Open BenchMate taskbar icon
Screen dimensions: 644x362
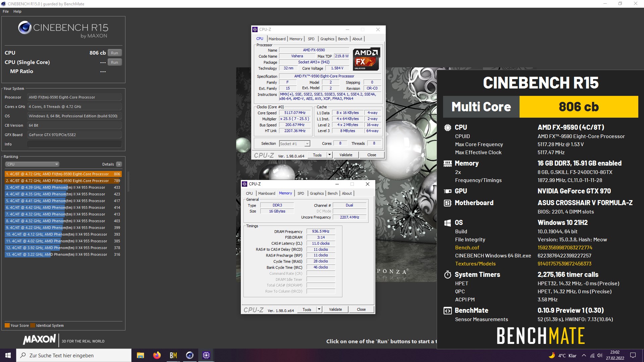(x=173, y=355)
